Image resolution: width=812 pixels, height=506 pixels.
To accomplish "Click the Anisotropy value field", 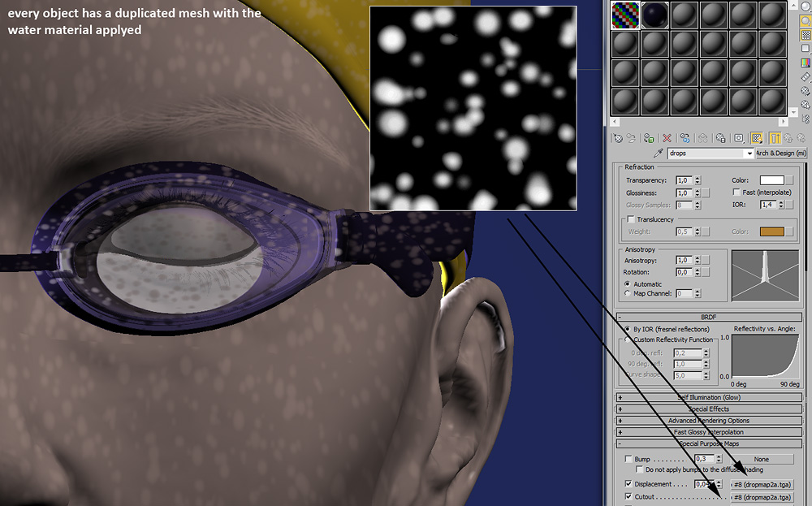I will [x=684, y=260].
